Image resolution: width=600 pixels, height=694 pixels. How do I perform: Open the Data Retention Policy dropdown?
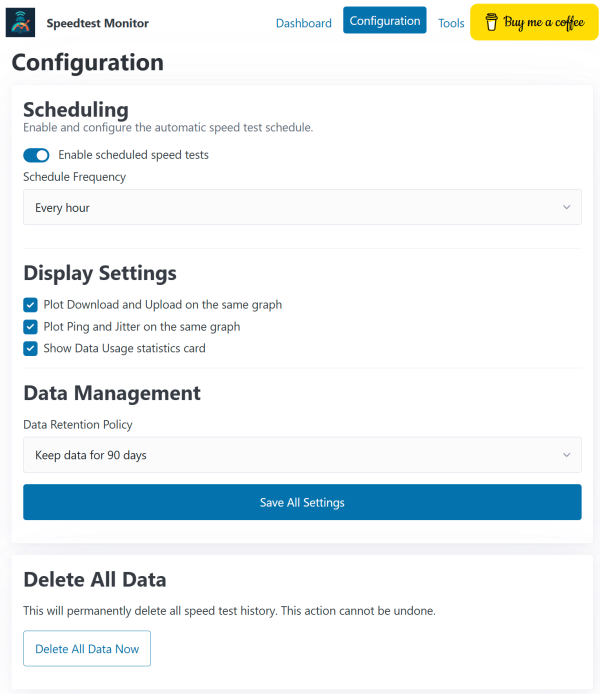click(301, 455)
